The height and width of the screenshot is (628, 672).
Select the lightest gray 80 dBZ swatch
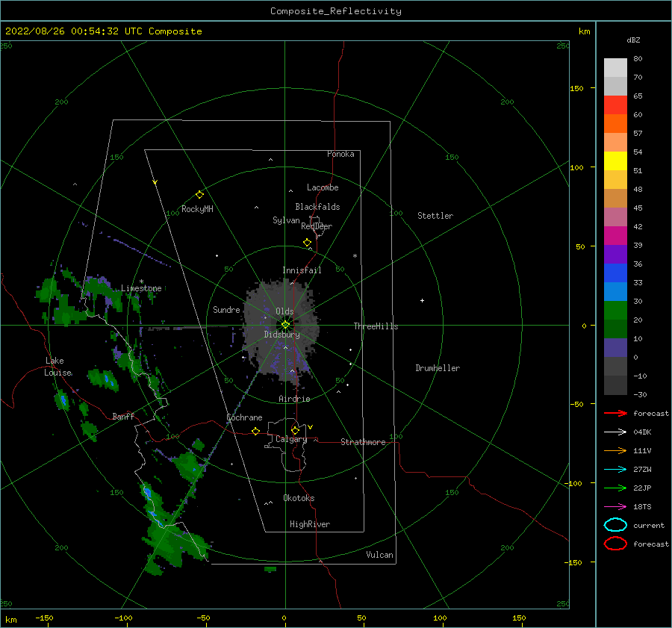(x=615, y=68)
